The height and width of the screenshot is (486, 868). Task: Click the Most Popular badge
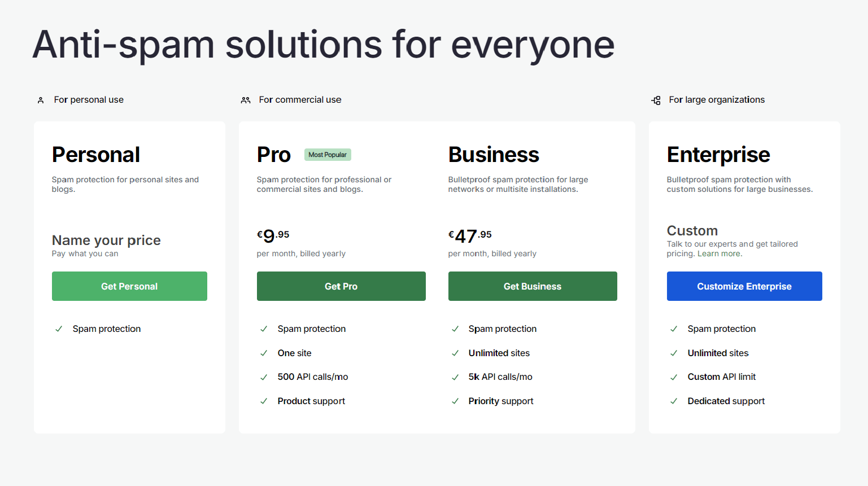[x=328, y=155]
